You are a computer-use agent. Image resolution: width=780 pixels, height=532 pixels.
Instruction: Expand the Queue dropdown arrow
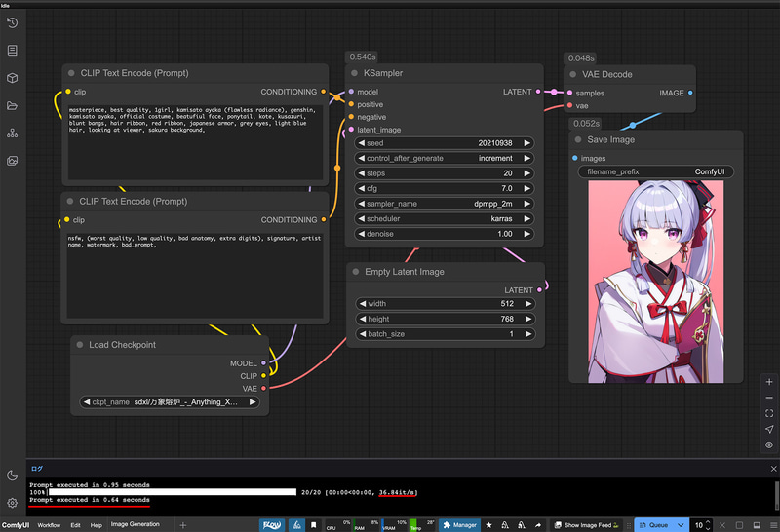pos(681,525)
